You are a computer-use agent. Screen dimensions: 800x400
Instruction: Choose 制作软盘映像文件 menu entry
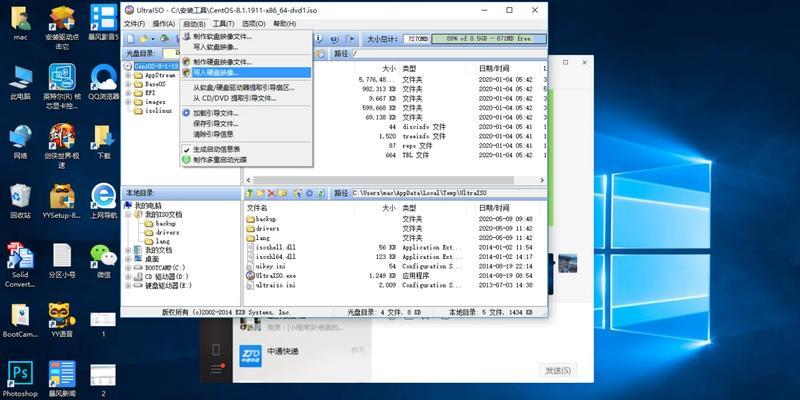(246, 36)
